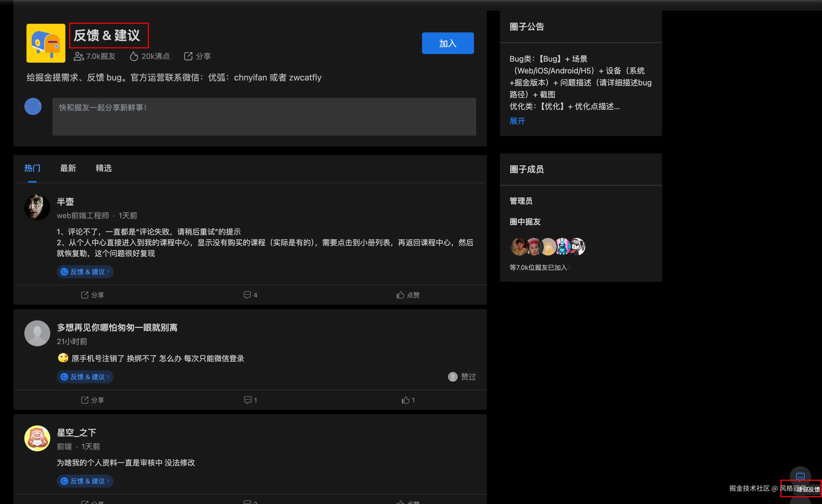The width and height of the screenshot is (822, 504).
Task: Toggle the like count under 多想再见's post
Action: click(x=408, y=399)
